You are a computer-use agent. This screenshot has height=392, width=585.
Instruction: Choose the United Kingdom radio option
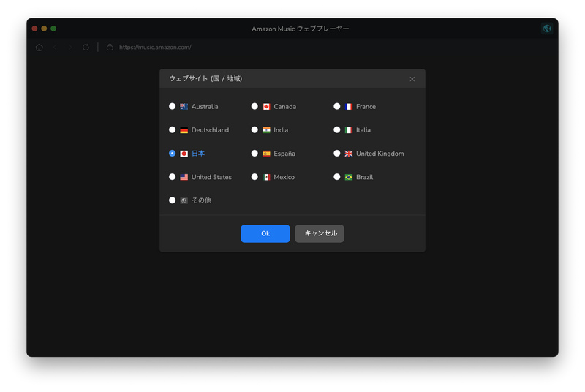pos(337,154)
